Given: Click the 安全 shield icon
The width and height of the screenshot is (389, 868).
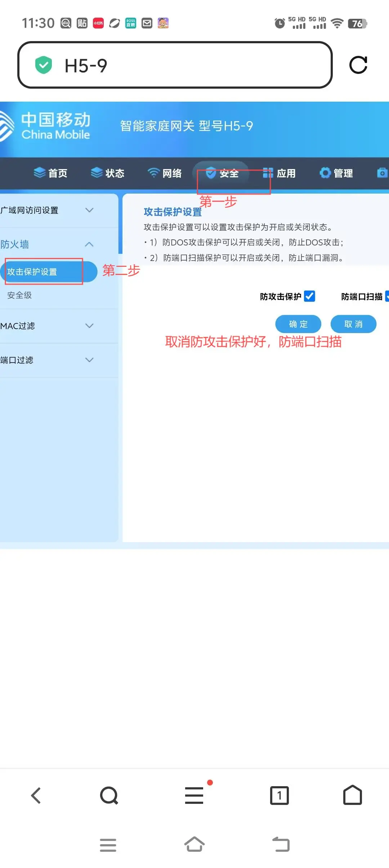Looking at the screenshot, I should click(211, 173).
